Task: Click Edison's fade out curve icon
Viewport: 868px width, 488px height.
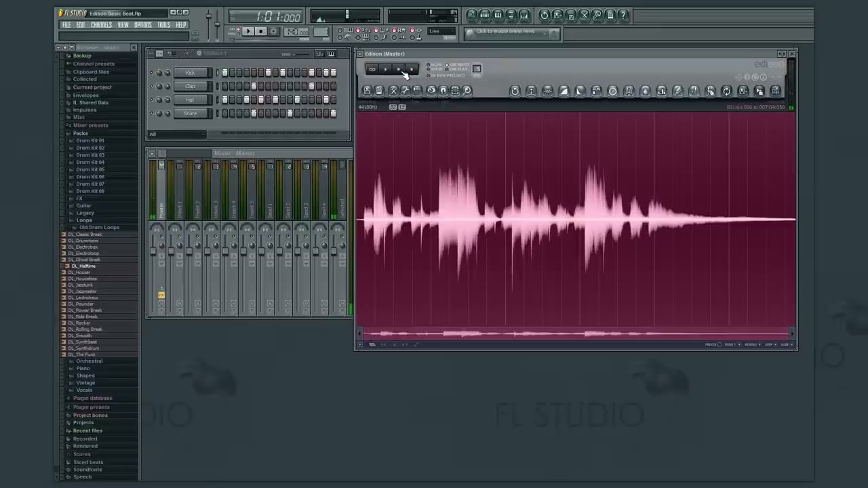Action: click(580, 91)
